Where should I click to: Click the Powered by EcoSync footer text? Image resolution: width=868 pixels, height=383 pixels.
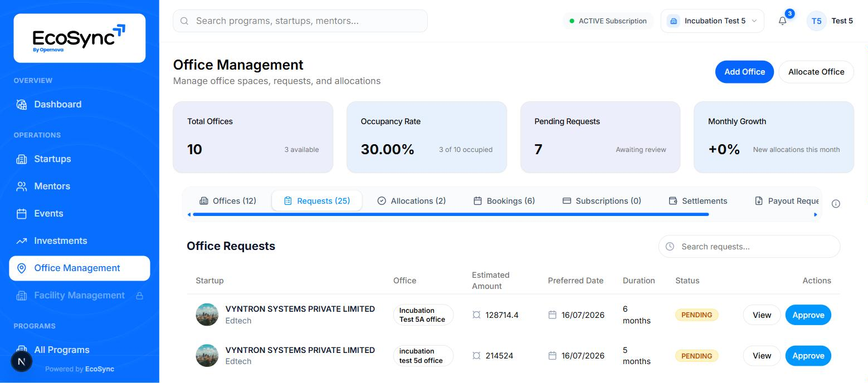[80, 369]
